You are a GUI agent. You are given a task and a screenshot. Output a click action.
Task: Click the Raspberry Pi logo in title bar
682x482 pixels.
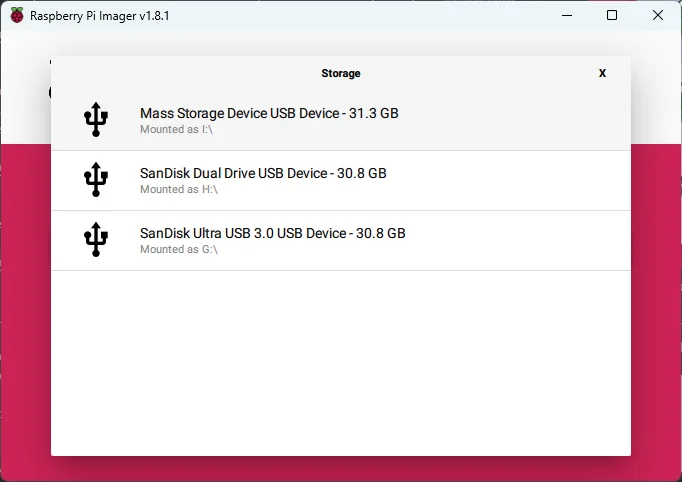click(x=17, y=16)
